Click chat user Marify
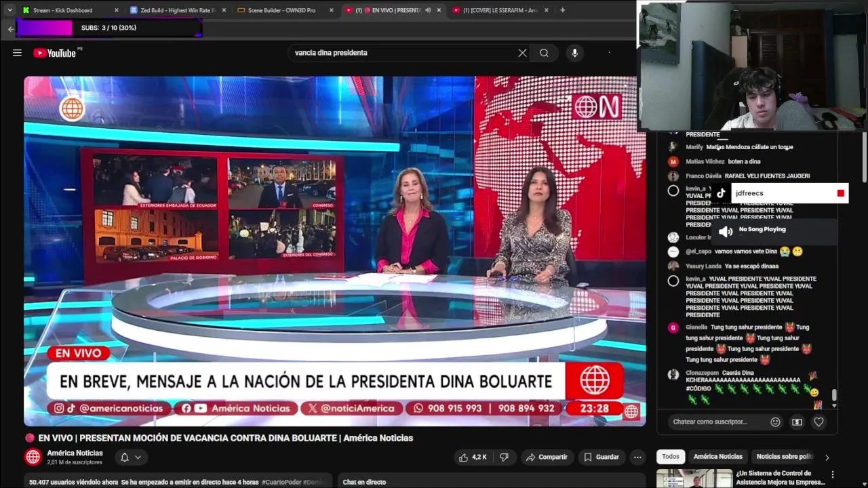Screen dimensions: 868x488 694,147
